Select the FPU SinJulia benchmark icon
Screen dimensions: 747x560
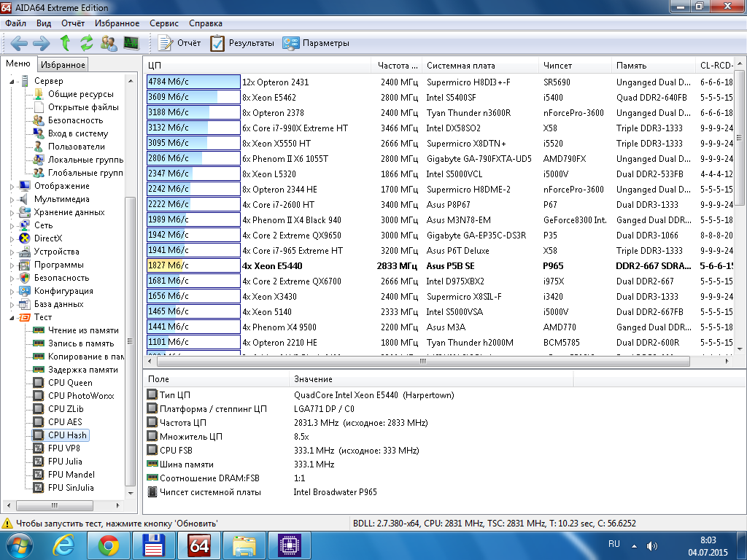tap(39, 487)
